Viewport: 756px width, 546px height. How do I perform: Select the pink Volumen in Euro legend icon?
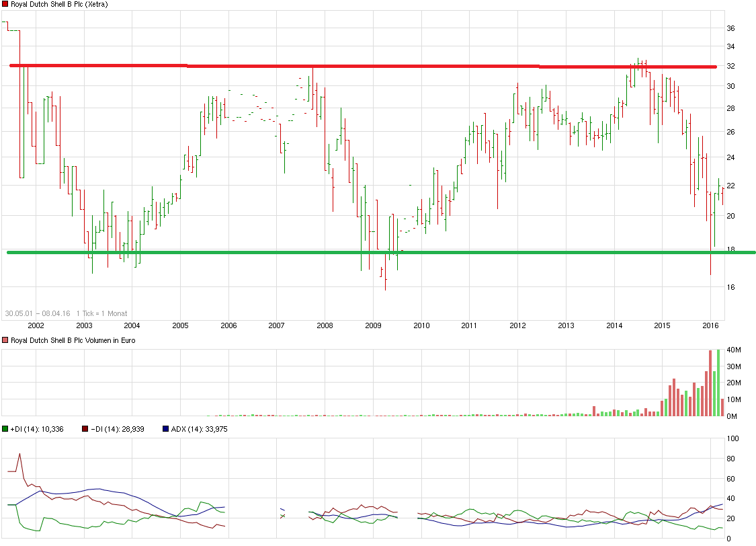tap(5, 340)
